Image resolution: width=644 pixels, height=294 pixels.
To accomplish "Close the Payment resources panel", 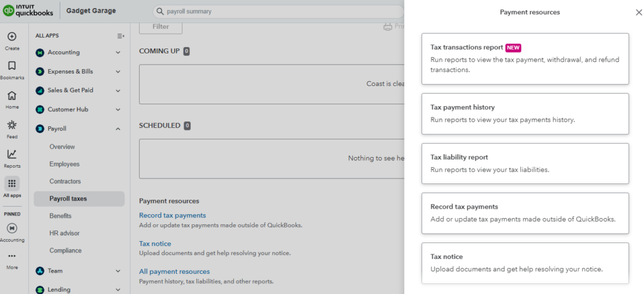I will point(639,13).
